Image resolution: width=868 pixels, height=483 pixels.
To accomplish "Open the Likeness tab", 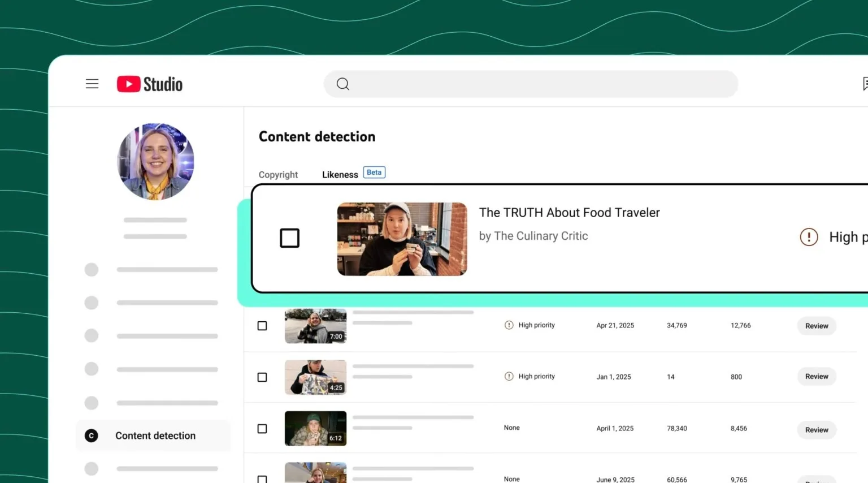I will click(x=340, y=174).
